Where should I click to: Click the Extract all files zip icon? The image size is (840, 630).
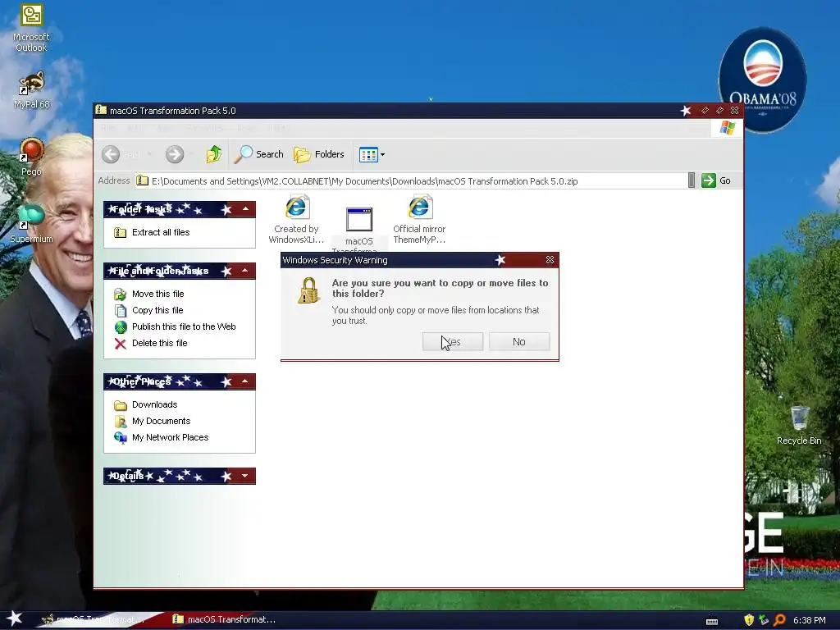(121, 232)
